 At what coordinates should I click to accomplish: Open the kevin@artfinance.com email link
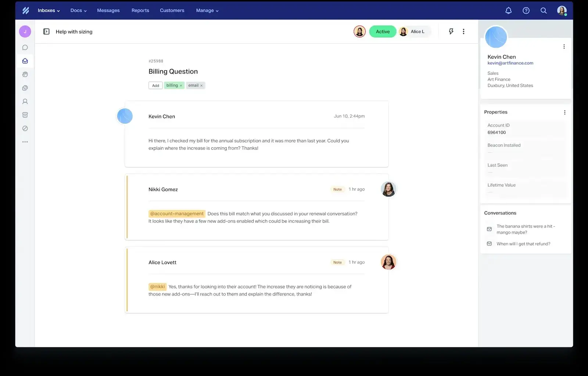tap(510, 63)
